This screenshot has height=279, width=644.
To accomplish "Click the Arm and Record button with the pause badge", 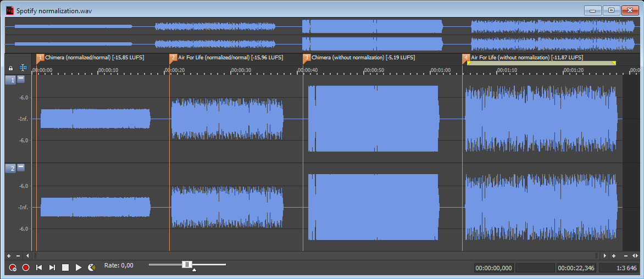I will click(13, 267).
